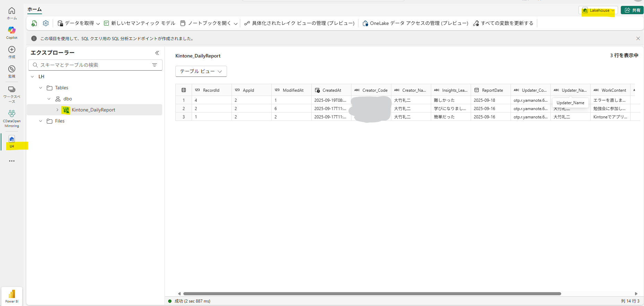This screenshot has width=644, height=306.
Task: Click the info icon in the banner
Action: (34, 38)
